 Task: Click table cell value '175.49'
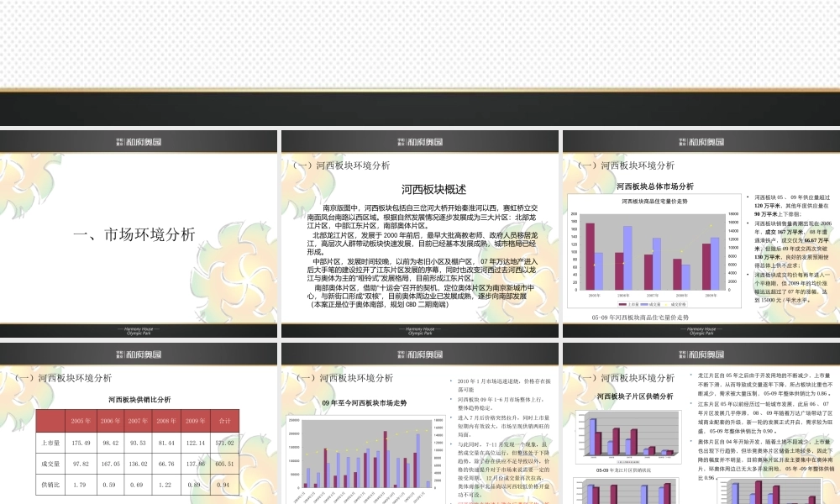pyautogui.click(x=81, y=443)
